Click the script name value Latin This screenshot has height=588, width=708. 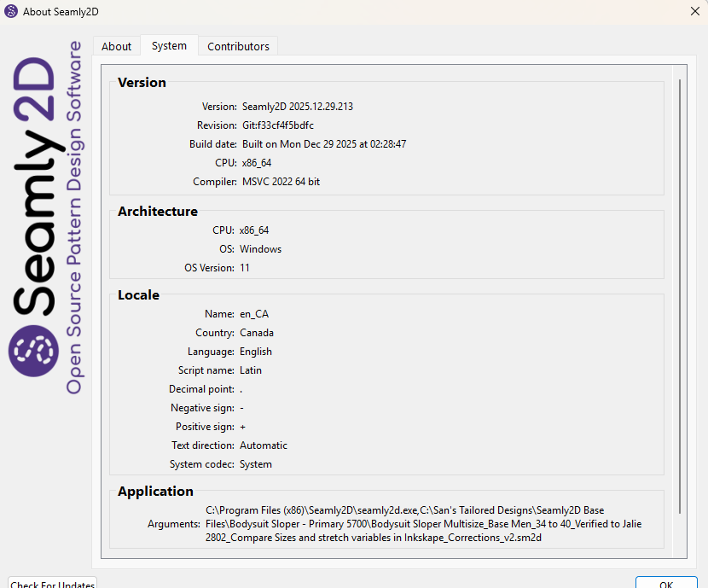[251, 370]
